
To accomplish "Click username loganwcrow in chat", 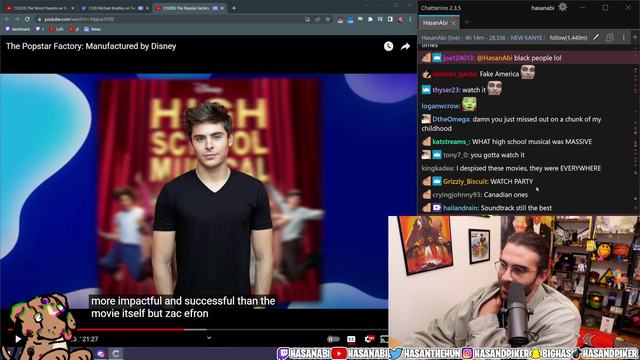I will point(441,106).
